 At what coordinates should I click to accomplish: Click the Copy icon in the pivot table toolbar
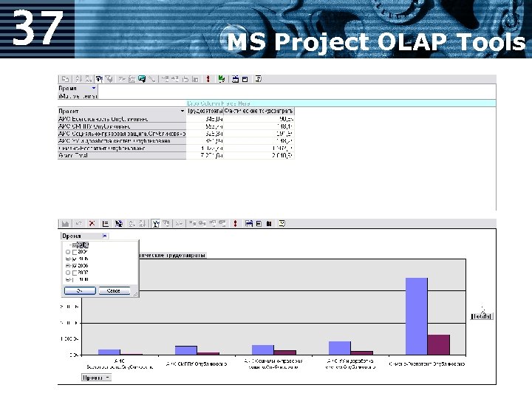(66, 79)
